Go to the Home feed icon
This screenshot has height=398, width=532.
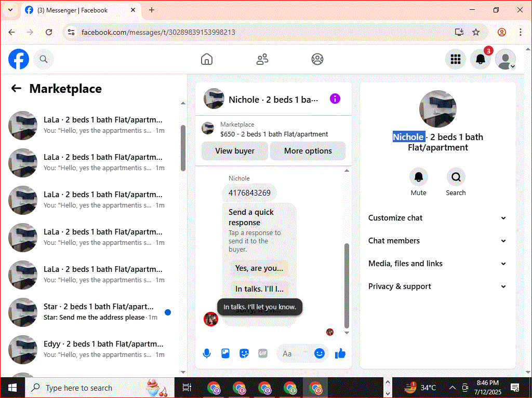click(207, 59)
